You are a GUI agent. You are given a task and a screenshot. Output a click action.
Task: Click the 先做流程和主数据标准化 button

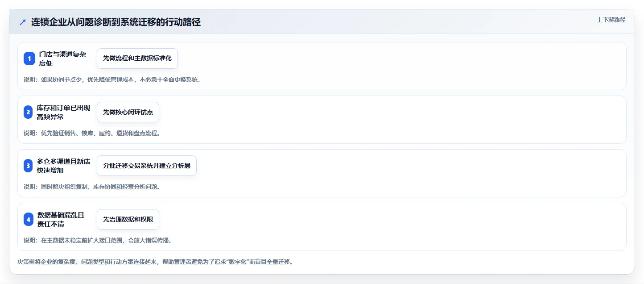(x=137, y=58)
